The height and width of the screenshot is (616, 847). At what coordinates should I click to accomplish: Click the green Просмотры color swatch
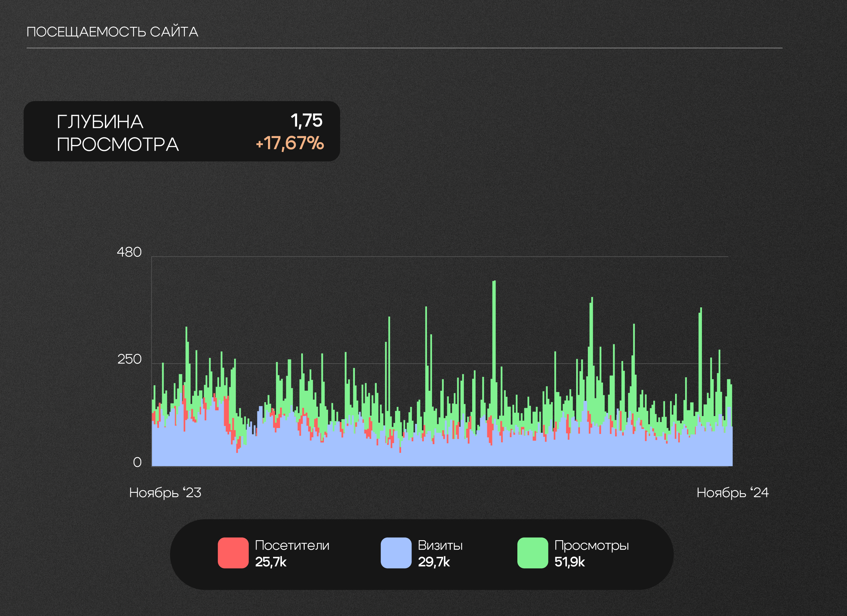pos(533,553)
